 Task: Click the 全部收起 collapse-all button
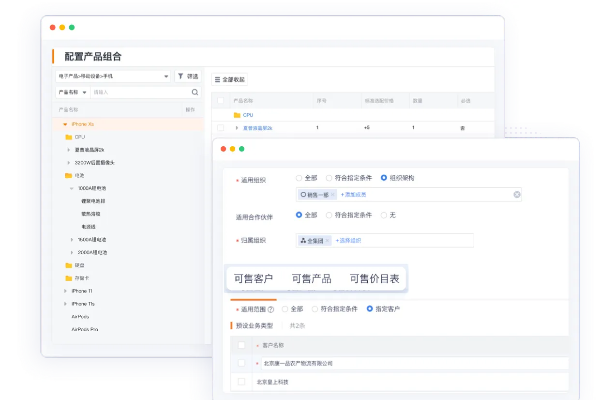[x=230, y=79]
